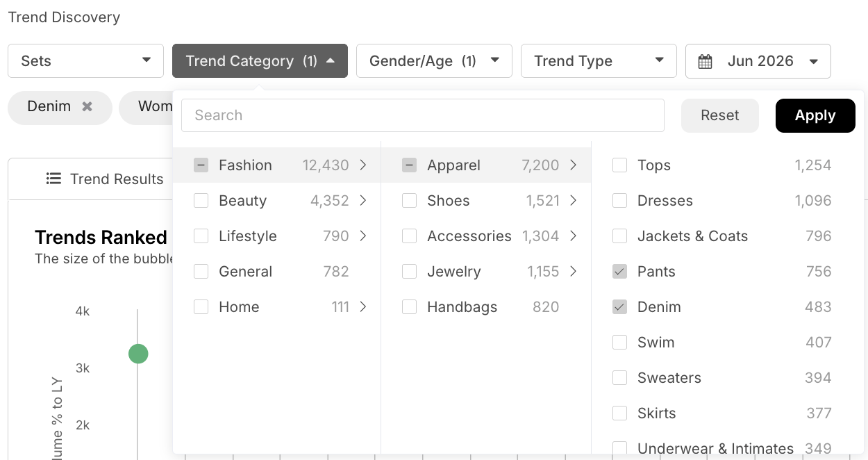Click the category Search field
This screenshot has width=868, height=460.
tap(423, 115)
